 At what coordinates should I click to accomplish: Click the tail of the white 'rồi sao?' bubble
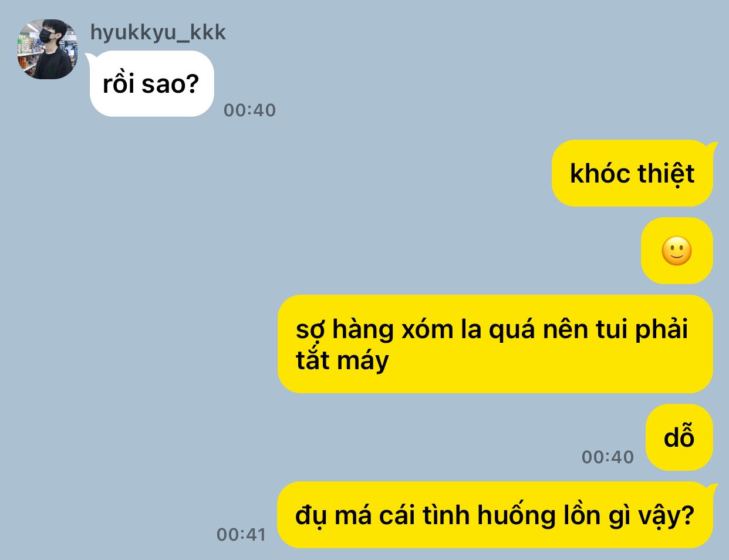tap(90, 56)
